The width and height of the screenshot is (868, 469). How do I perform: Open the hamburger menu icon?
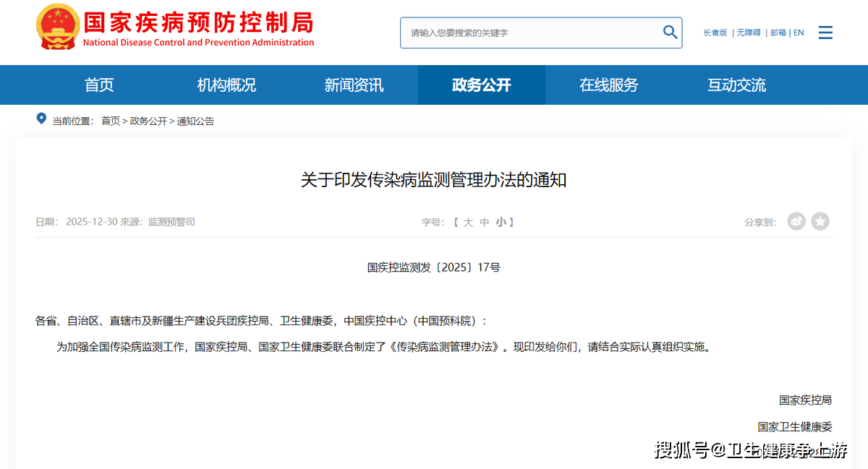point(825,33)
